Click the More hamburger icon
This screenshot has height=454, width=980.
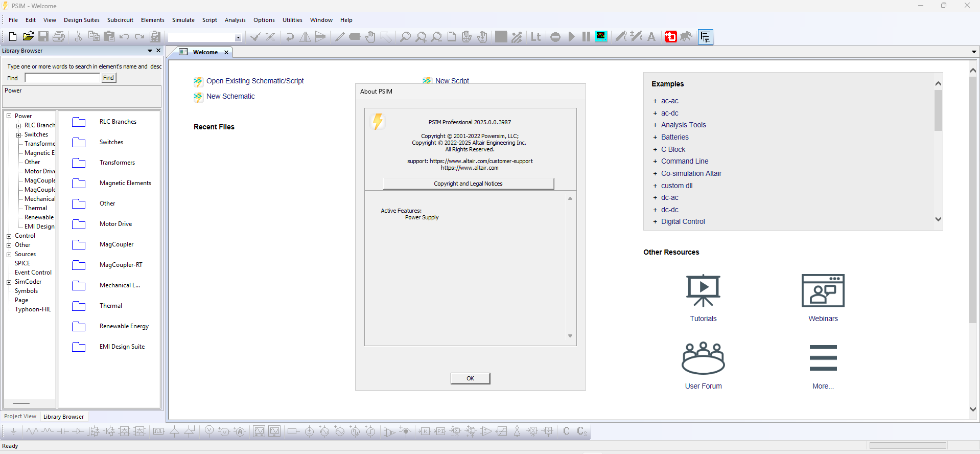[x=823, y=358]
